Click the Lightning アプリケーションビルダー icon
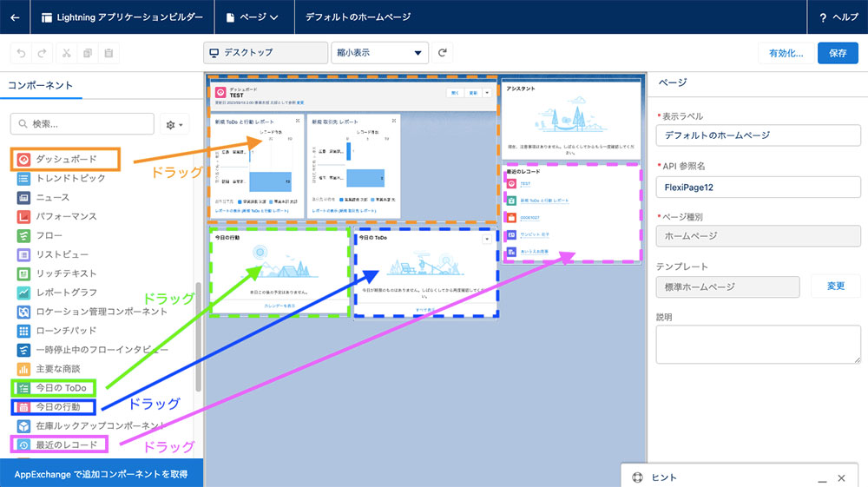Viewport: 868px width, 487px height. pyautogui.click(x=47, y=17)
